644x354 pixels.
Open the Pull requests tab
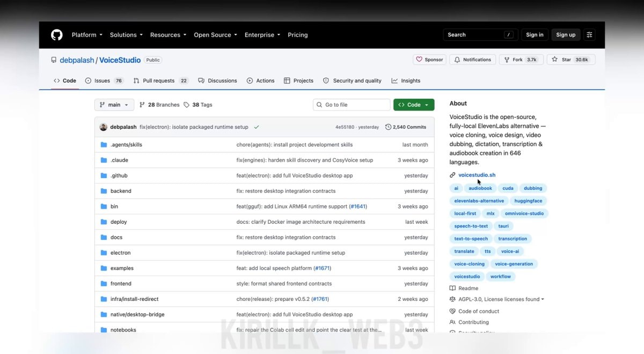[160, 80]
